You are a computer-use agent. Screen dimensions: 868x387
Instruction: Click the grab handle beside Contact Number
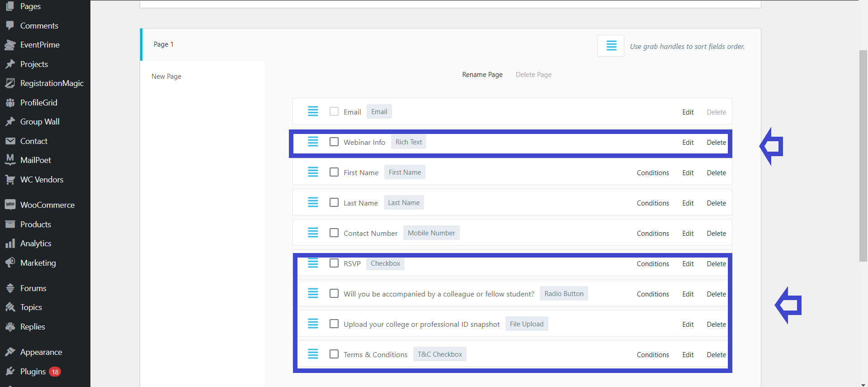pos(313,233)
